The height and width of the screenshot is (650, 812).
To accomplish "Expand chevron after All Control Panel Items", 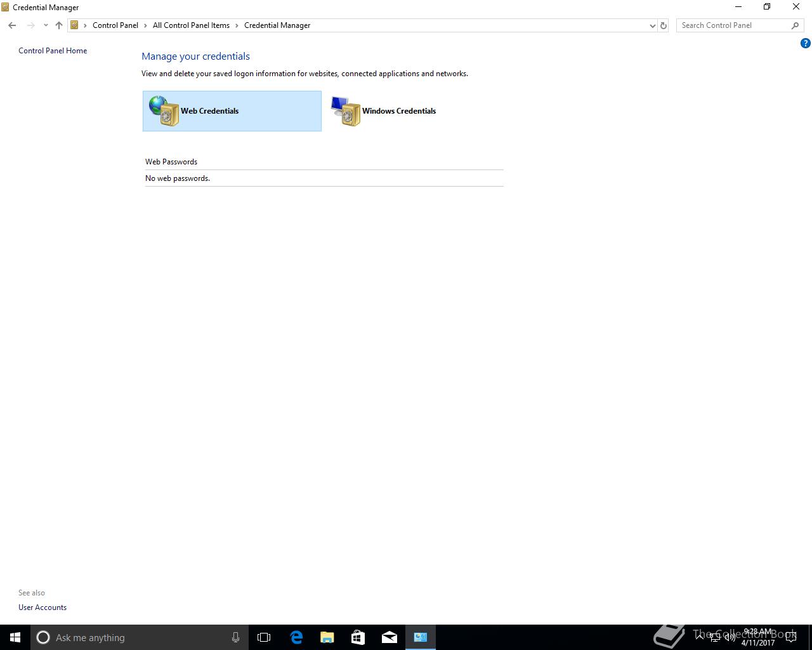I will click(237, 25).
